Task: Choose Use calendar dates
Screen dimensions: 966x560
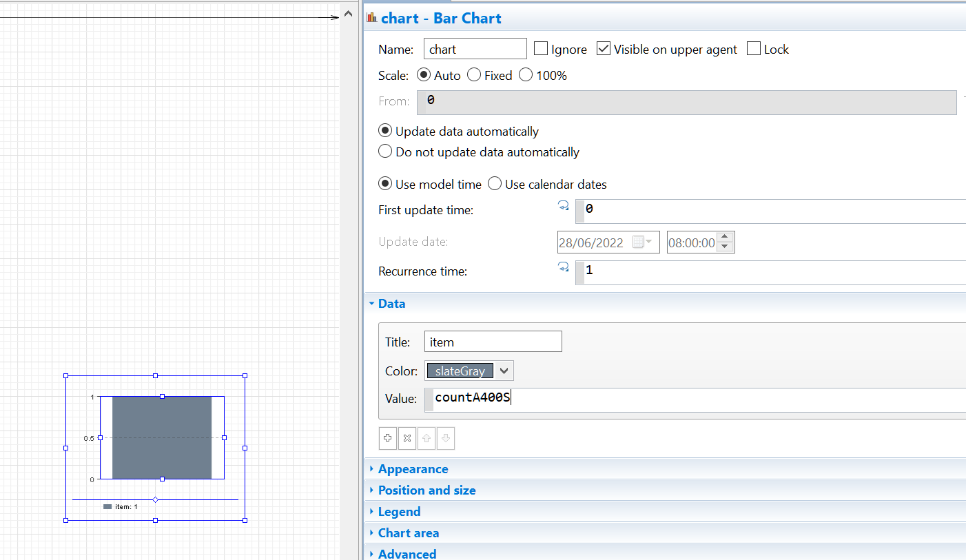Action: click(x=494, y=184)
